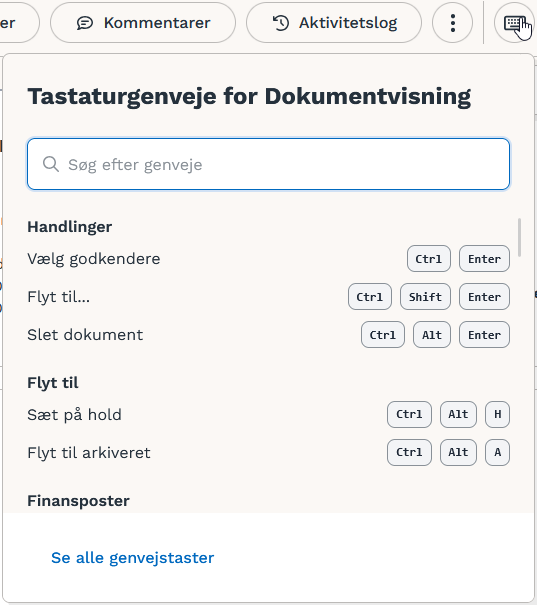Click the partially visible tab left of Kommentarer
537x605 pixels.
(17, 23)
